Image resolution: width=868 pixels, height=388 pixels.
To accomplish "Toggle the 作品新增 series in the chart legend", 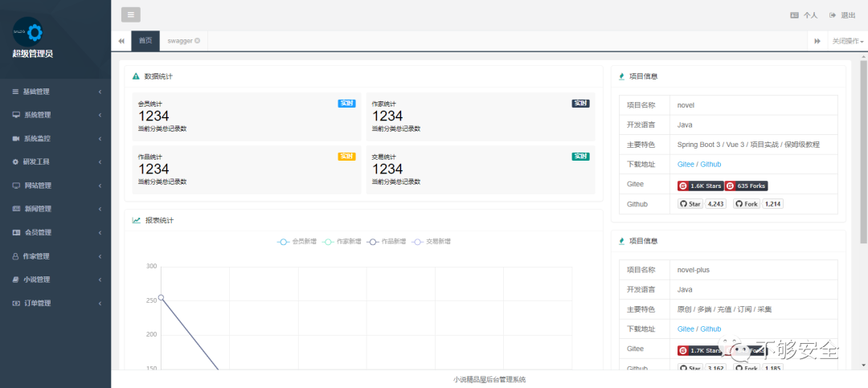I will click(387, 242).
